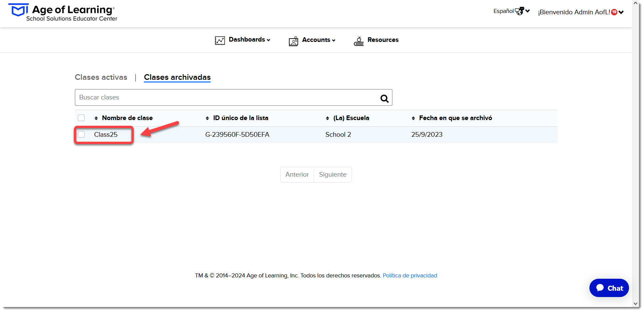The width and height of the screenshot is (644, 312).
Task: Click the Dashboards chart icon
Action: tap(220, 41)
